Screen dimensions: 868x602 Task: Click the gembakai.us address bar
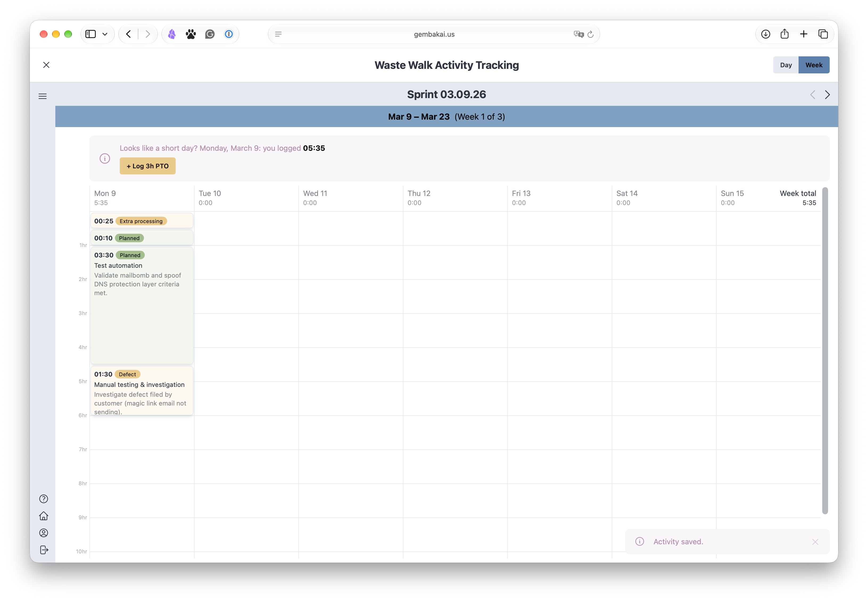coord(434,34)
